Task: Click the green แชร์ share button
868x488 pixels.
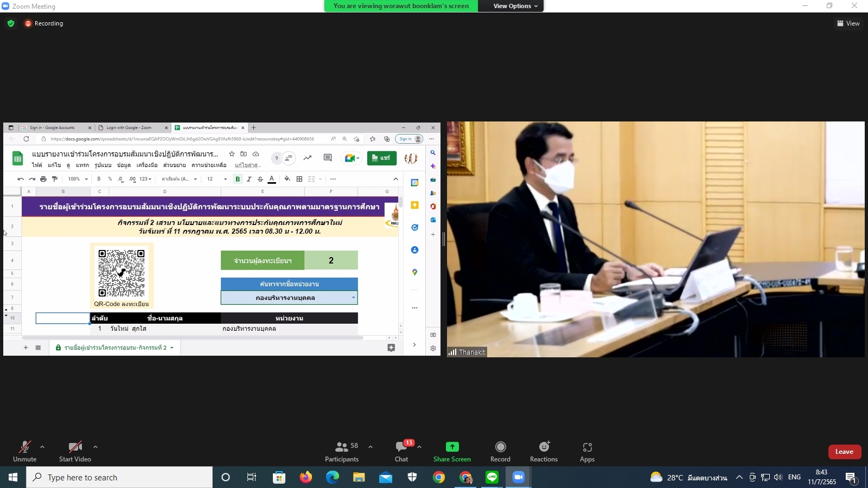Action: [x=382, y=158]
